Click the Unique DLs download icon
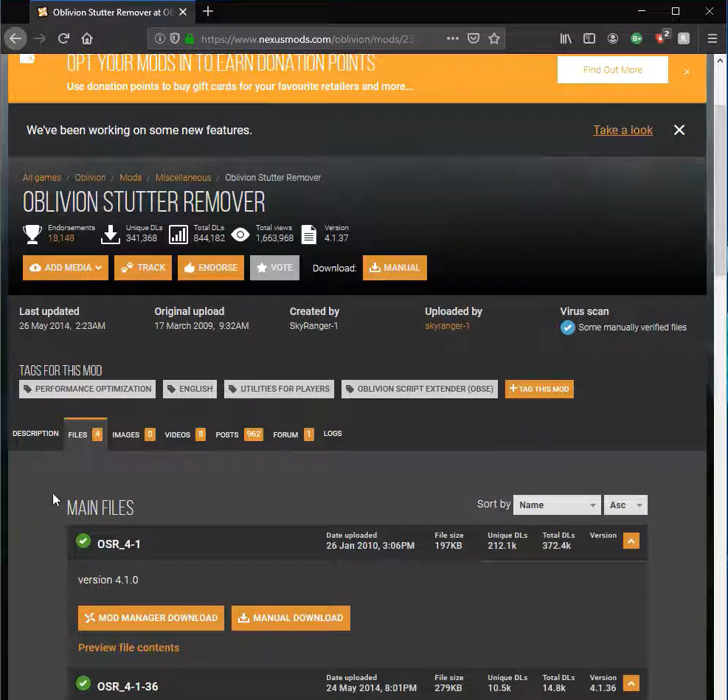This screenshot has width=728, height=700. [111, 234]
